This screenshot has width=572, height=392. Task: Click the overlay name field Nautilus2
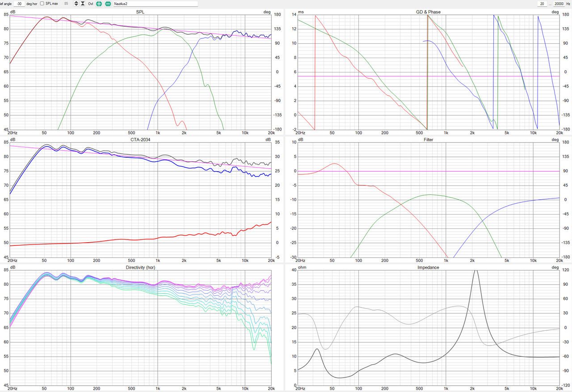click(x=156, y=4)
